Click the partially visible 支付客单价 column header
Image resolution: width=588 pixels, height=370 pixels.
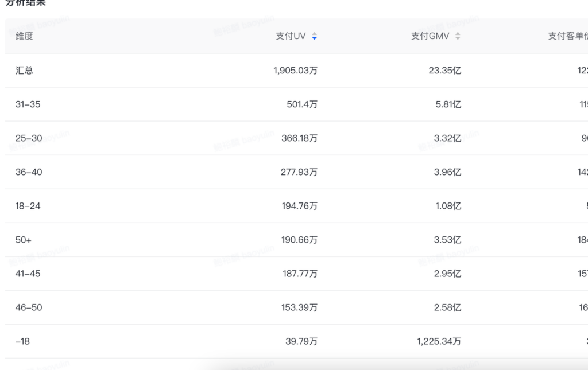click(x=567, y=36)
